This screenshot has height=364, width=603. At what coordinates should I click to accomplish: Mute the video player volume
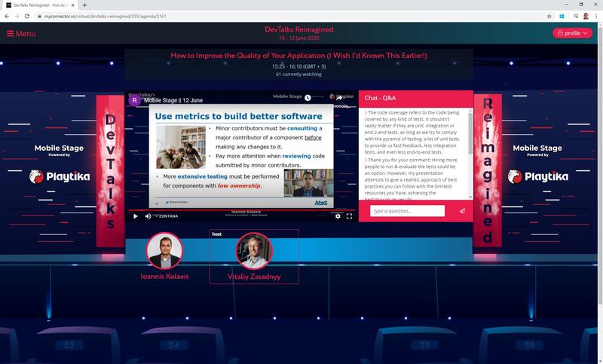tap(148, 216)
